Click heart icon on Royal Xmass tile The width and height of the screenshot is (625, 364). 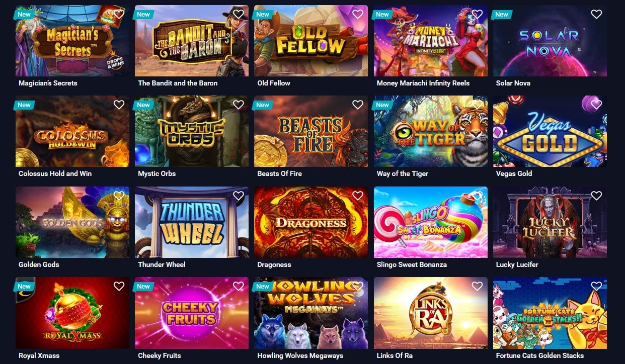(119, 286)
